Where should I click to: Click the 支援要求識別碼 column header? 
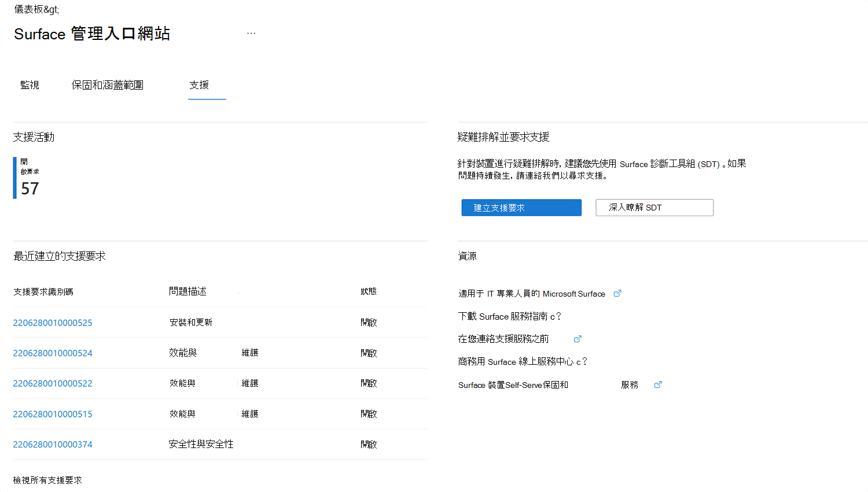[43, 291]
